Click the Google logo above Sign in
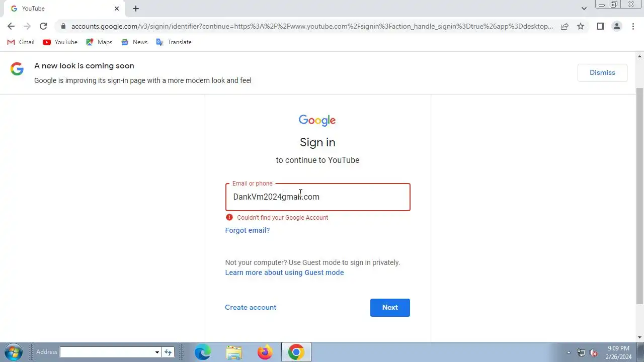Screen dimensions: 644x362 click(x=317, y=120)
